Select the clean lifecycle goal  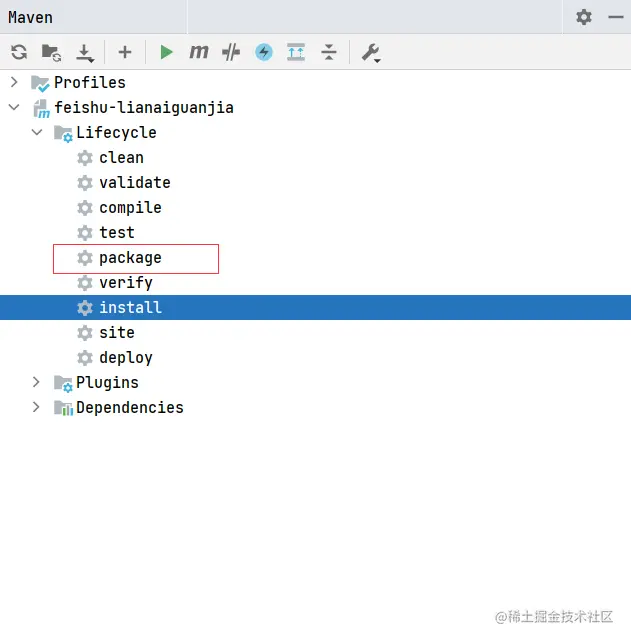pyautogui.click(x=122, y=157)
